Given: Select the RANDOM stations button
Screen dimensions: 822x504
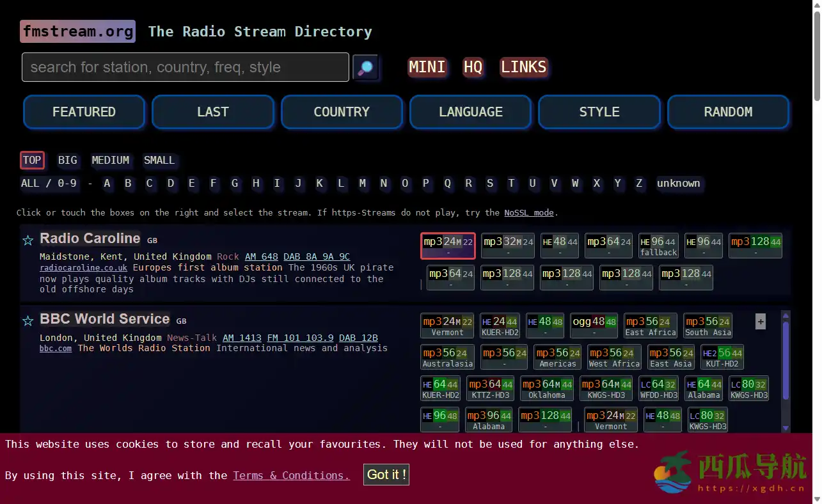Looking at the screenshot, I should [x=728, y=112].
